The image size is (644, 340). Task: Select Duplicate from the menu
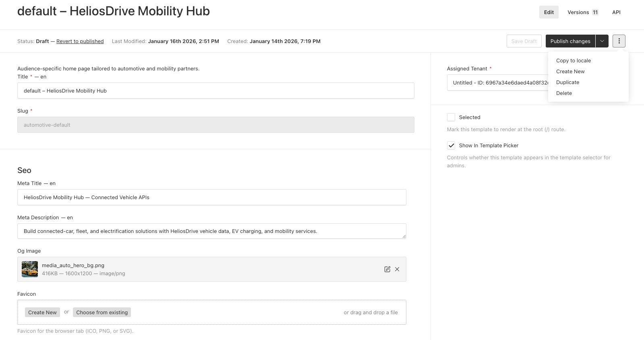pyautogui.click(x=567, y=82)
